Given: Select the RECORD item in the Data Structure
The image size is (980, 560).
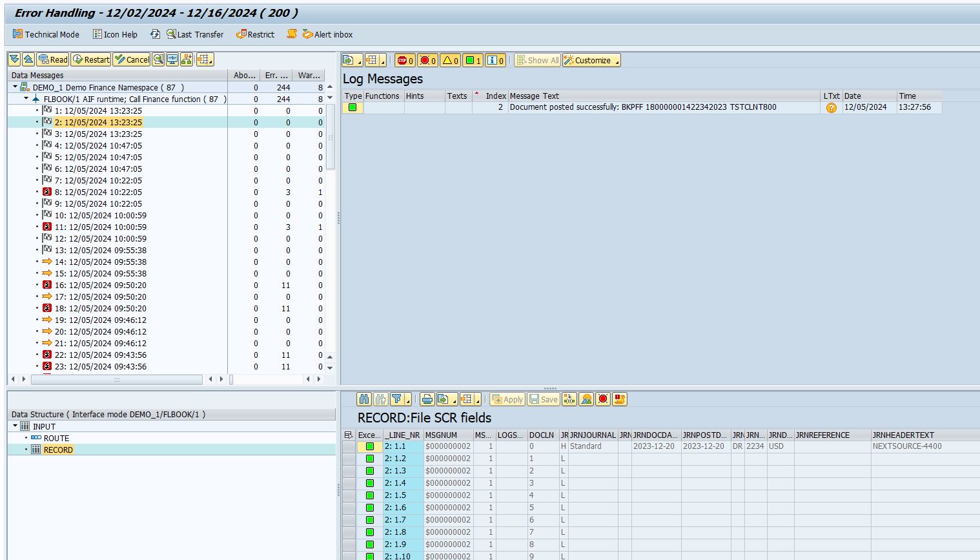Looking at the screenshot, I should [x=60, y=450].
